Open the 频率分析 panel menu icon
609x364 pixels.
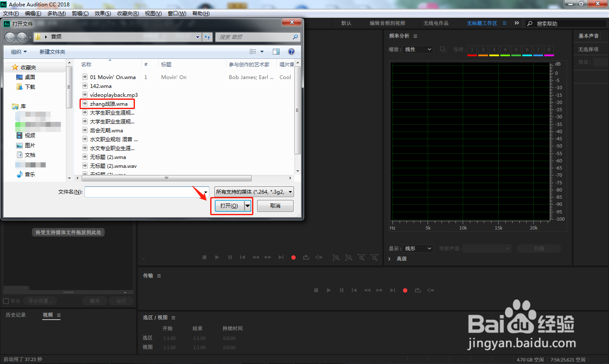(415, 36)
